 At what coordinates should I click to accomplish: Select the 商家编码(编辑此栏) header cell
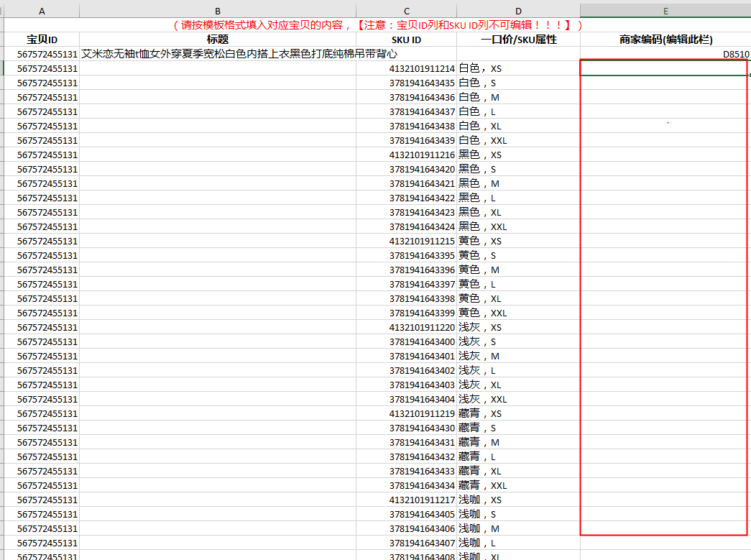point(665,40)
